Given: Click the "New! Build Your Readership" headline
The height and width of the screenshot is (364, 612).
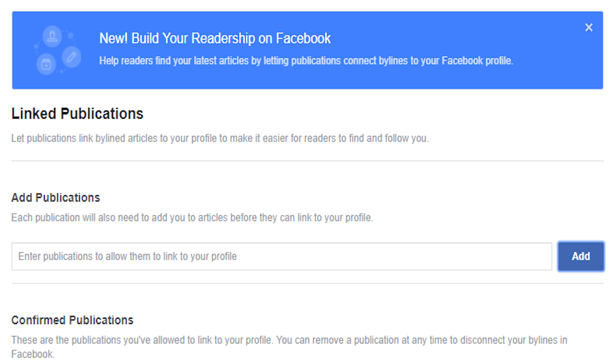Looking at the screenshot, I should (215, 38).
